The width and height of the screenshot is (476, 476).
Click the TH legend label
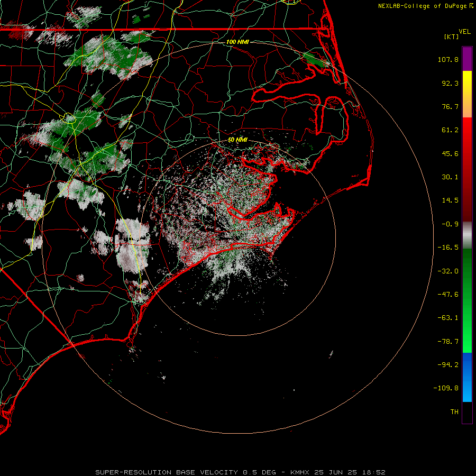454,412
